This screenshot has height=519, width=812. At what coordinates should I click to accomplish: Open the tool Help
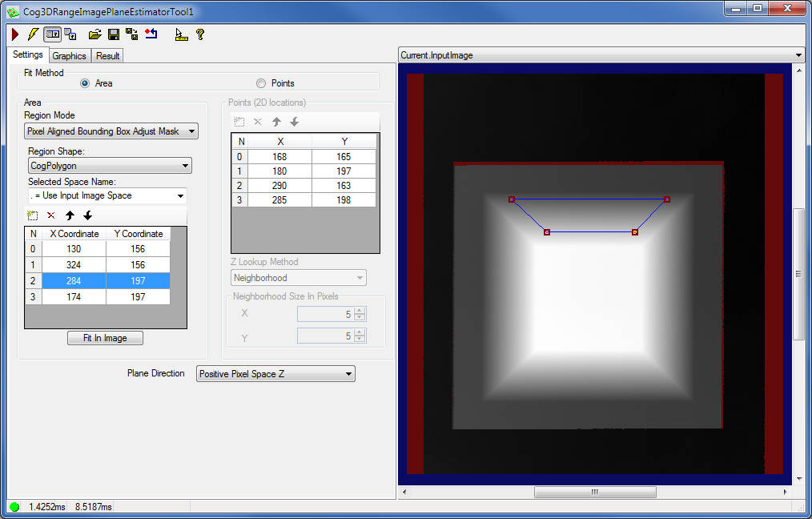199,34
